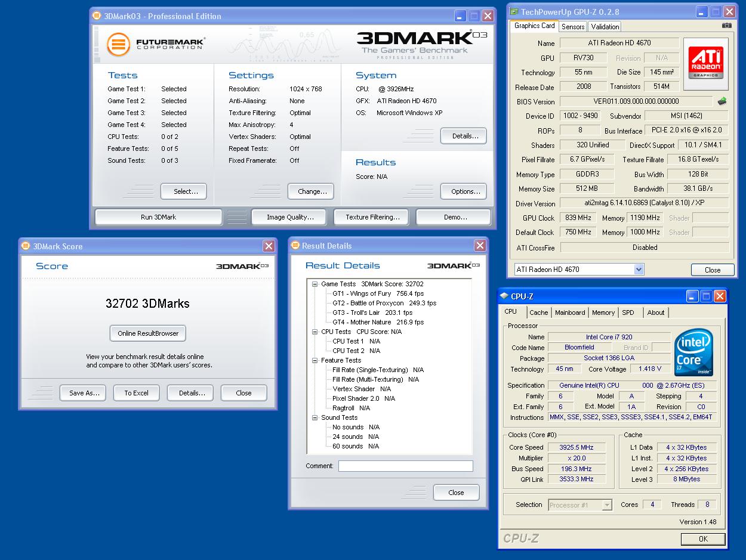Image resolution: width=746 pixels, height=560 pixels.
Task: Switch to the Sensors tab in GPU-Z
Action: coord(573,27)
